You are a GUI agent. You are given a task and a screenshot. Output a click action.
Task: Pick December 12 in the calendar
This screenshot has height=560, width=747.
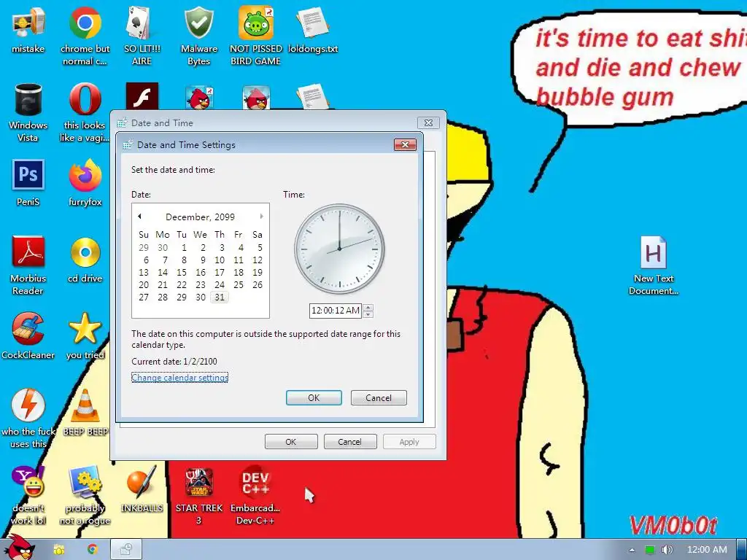pyautogui.click(x=258, y=260)
